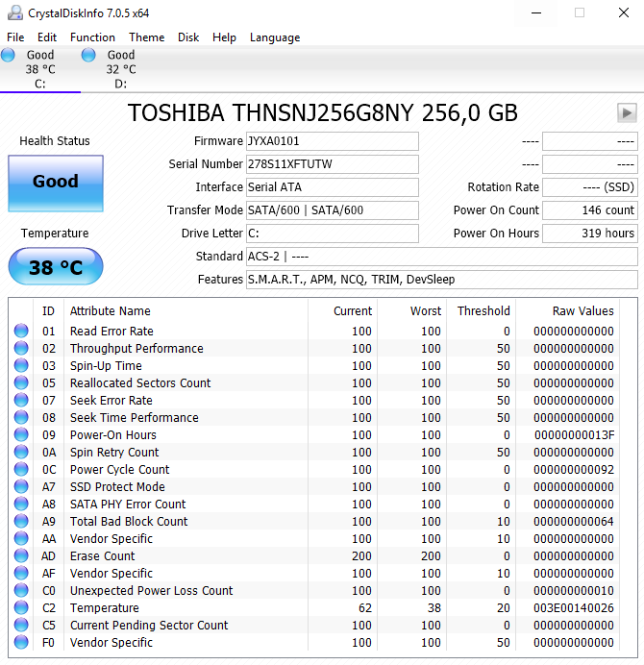The height and width of the screenshot is (665, 644).
Task: Click the Interface field Serial ATA
Action: pyautogui.click(x=333, y=187)
